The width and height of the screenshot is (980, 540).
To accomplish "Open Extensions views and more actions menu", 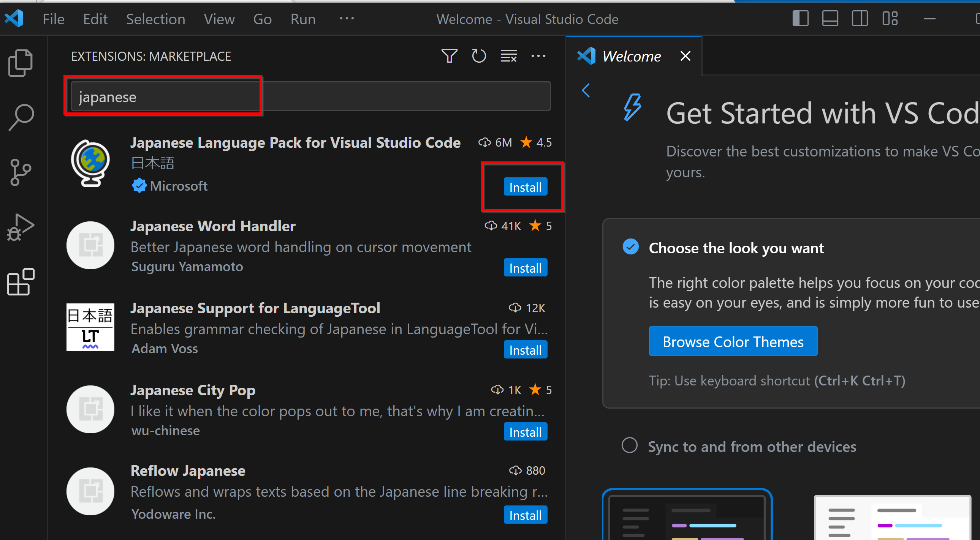I will tap(538, 56).
